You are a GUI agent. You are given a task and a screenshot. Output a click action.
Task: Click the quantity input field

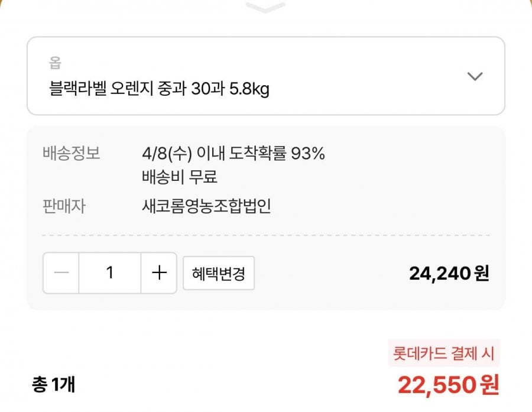[110, 273]
